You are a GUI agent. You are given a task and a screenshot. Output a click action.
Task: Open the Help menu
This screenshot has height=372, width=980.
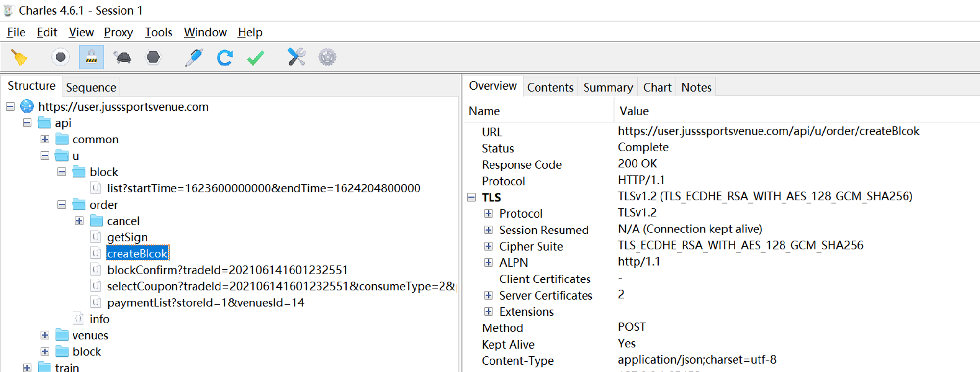[x=250, y=32]
